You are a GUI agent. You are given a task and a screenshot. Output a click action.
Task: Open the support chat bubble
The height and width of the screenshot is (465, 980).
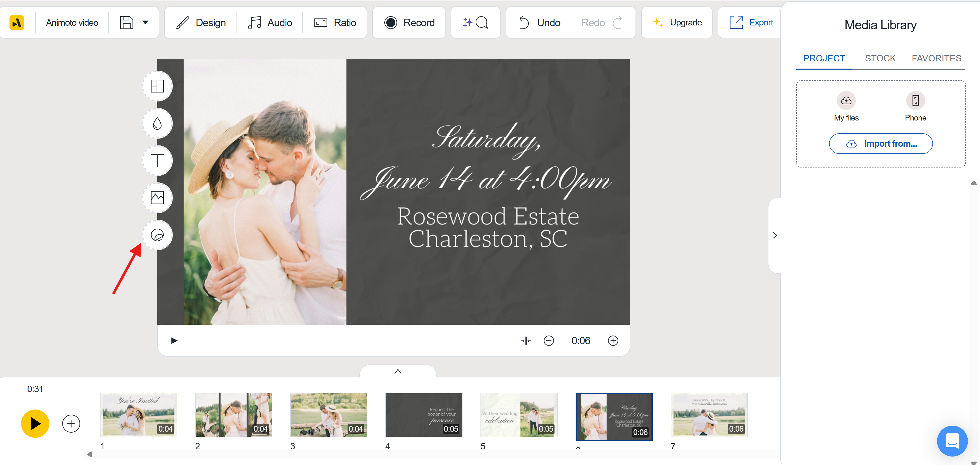(952, 441)
